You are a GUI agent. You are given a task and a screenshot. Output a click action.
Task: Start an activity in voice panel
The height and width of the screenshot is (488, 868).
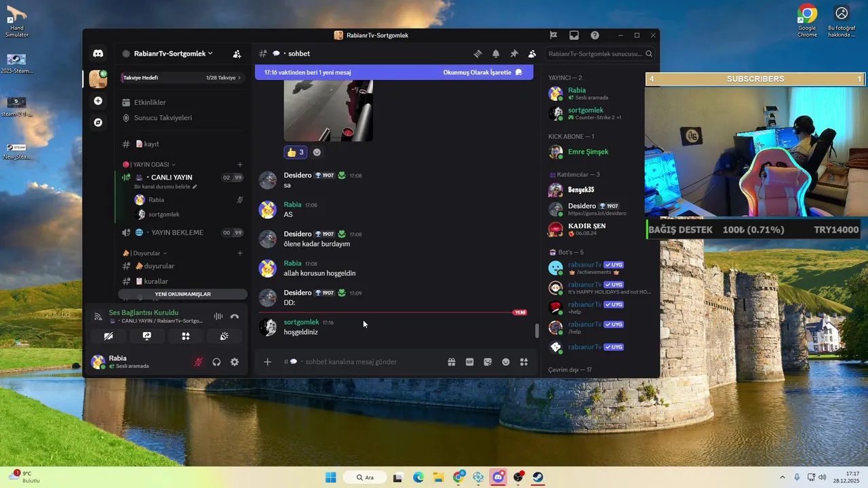click(185, 336)
